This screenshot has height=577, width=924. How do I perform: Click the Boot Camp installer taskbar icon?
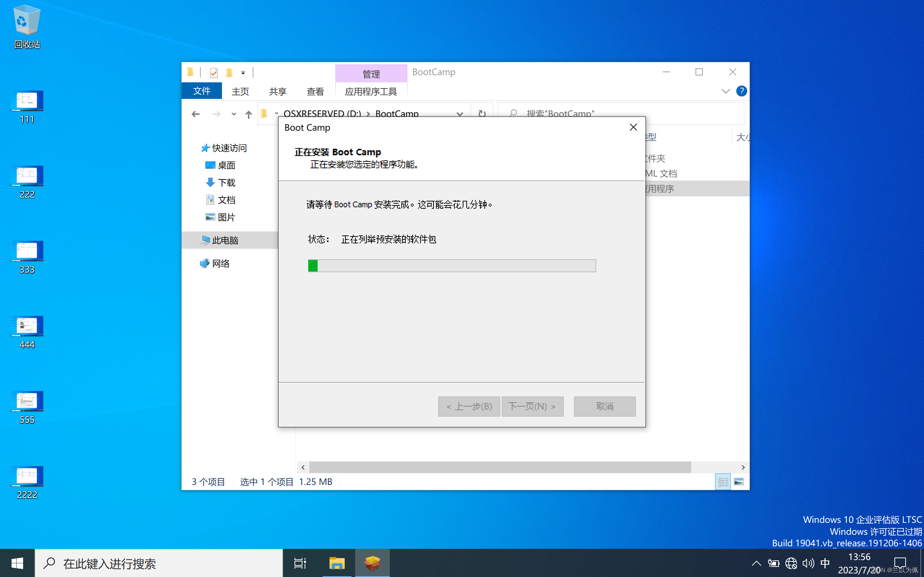pyautogui.click(x=372, y=563)
